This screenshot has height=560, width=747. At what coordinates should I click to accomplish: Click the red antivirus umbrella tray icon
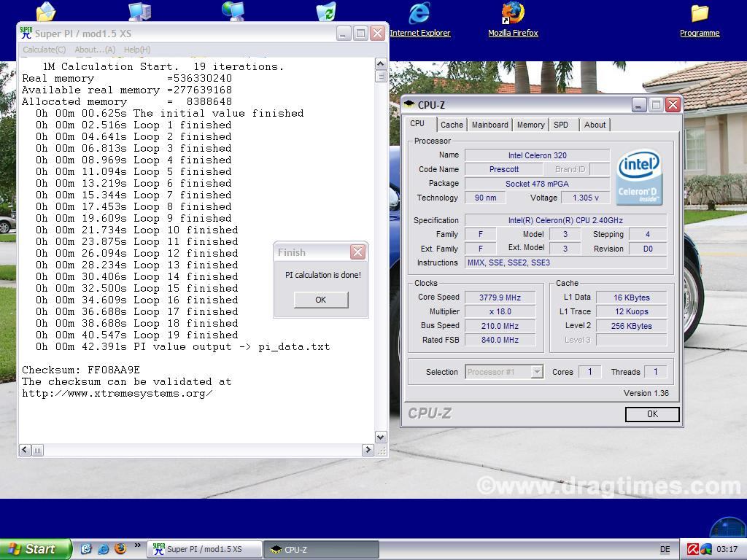pos(693,550)
